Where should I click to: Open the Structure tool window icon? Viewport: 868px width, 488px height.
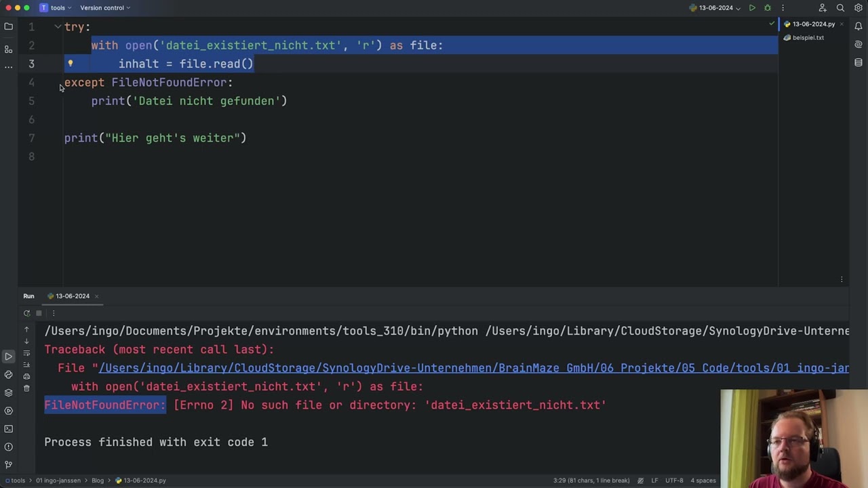tap(8, 49)
